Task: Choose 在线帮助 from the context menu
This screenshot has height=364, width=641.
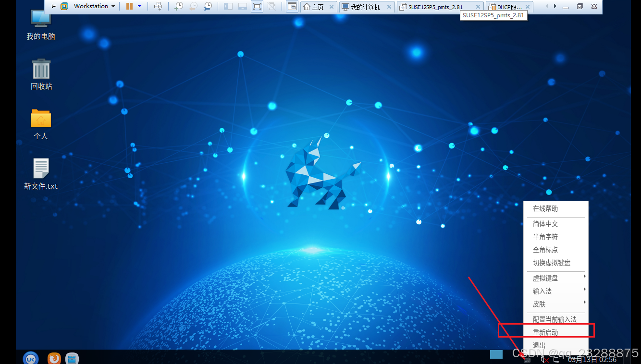Action: (x=545, y=209)
